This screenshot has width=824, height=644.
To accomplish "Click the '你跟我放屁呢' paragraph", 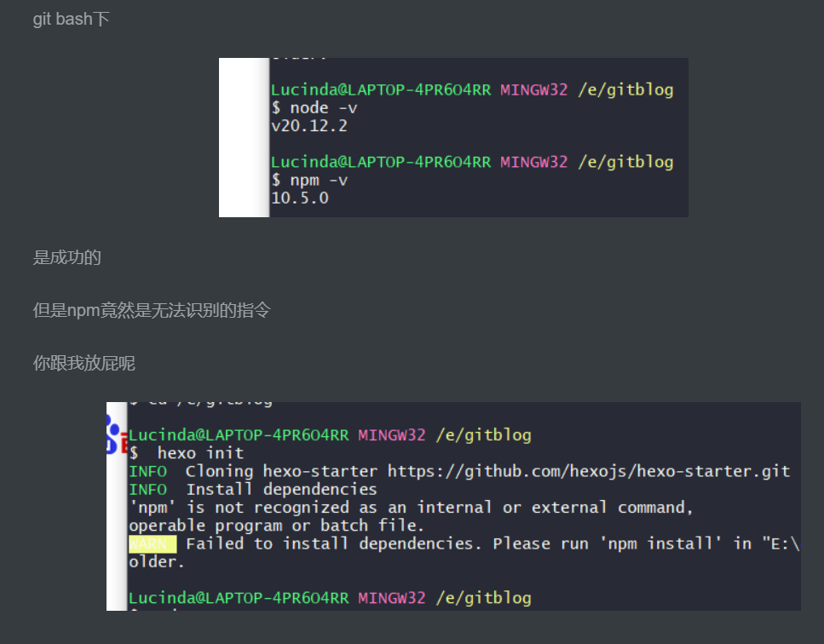I will point(84,363).
